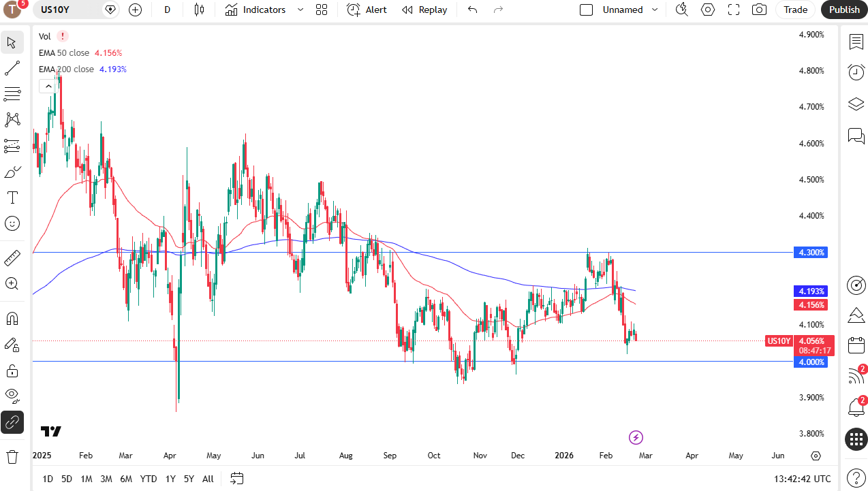The image size is (868, 491).
Task: Open the candlestick chart type menu
Action: pos(199,10)
